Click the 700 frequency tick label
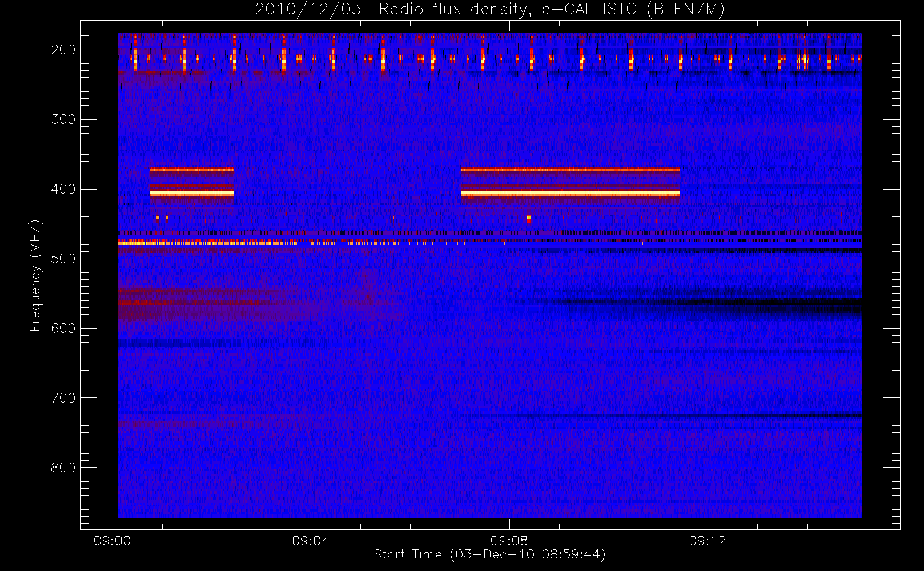 point(63,398)
